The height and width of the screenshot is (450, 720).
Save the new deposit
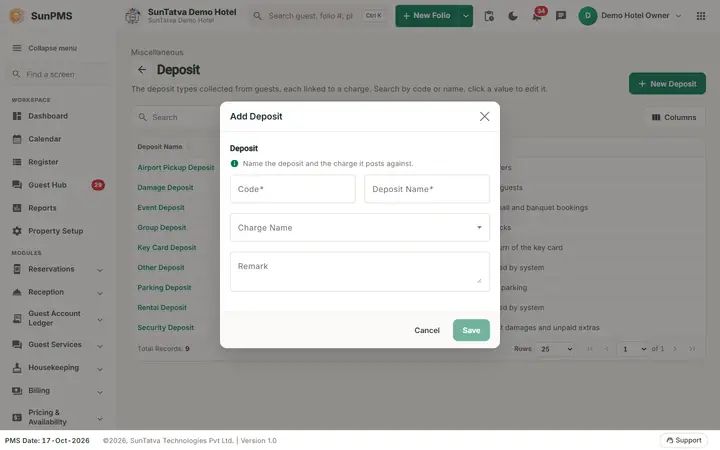(471, 330)
